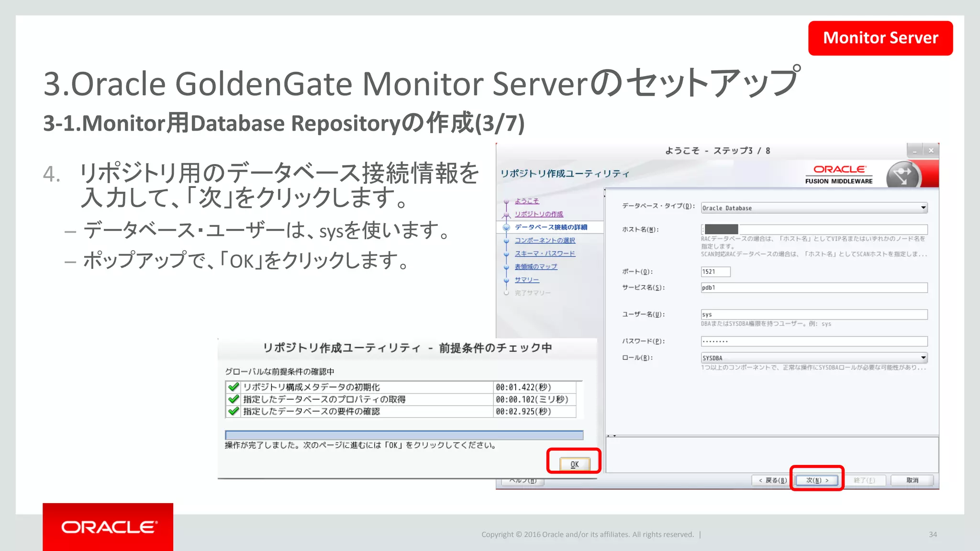This screenshot has width=980, height=551.
Task: Click the ヘルプ(H) help button
Action: pyautogui.click(x=523, y=481)
